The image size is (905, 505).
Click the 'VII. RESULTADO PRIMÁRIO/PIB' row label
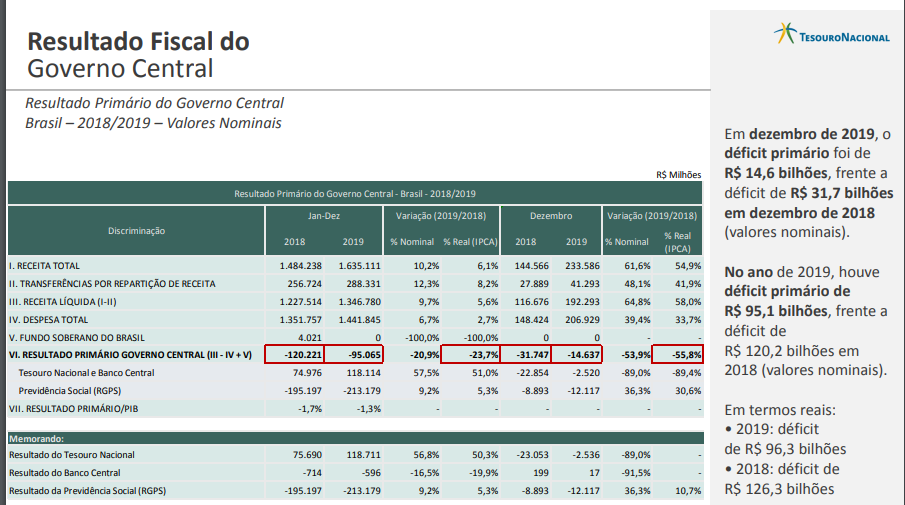[x=72, y=409]
